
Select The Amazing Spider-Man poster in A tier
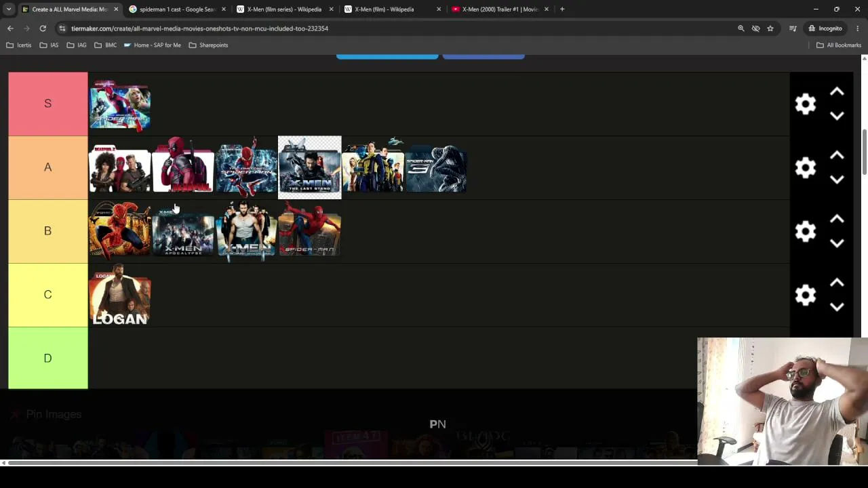(x=246, y=167)
